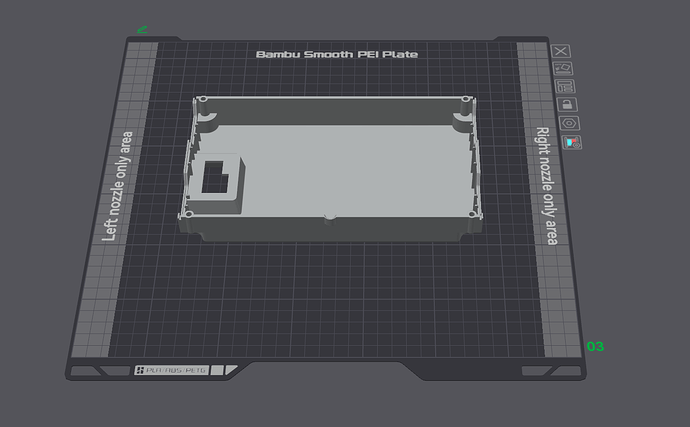Screen dimensions: 690x427
Task: Open the cyan-red filament nozzle mapping icon
Action: pyautogui.click(x=572, y=143)
